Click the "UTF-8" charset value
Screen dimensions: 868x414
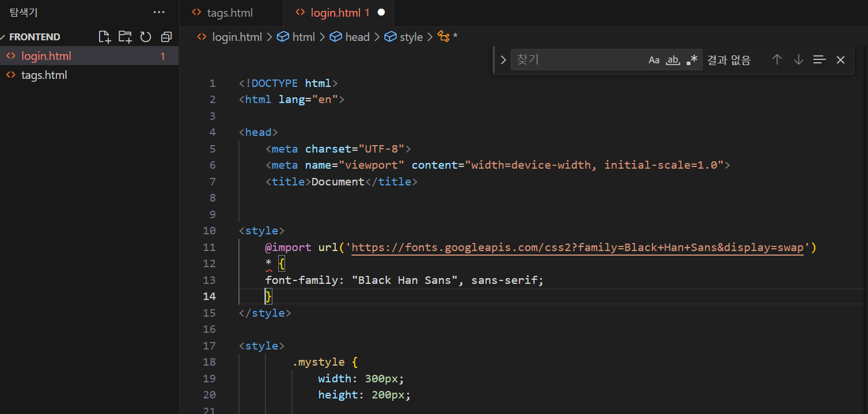(381, 149)
